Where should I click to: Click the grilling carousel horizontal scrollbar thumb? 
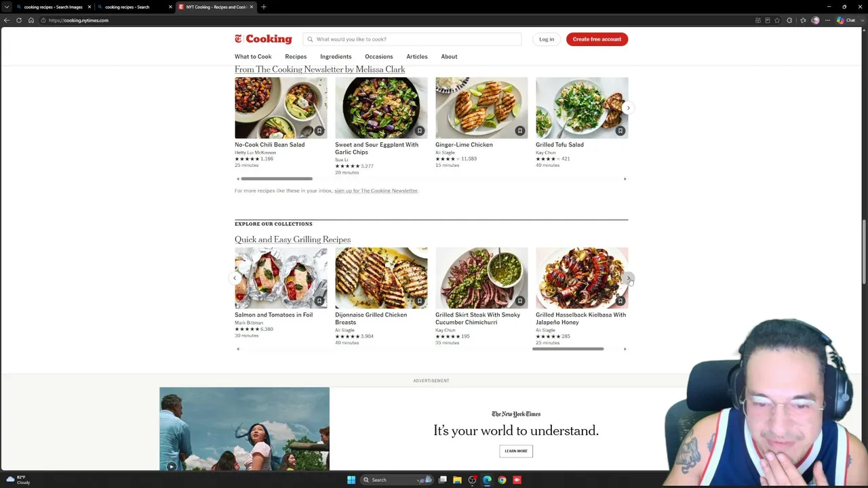click(568, 349)
